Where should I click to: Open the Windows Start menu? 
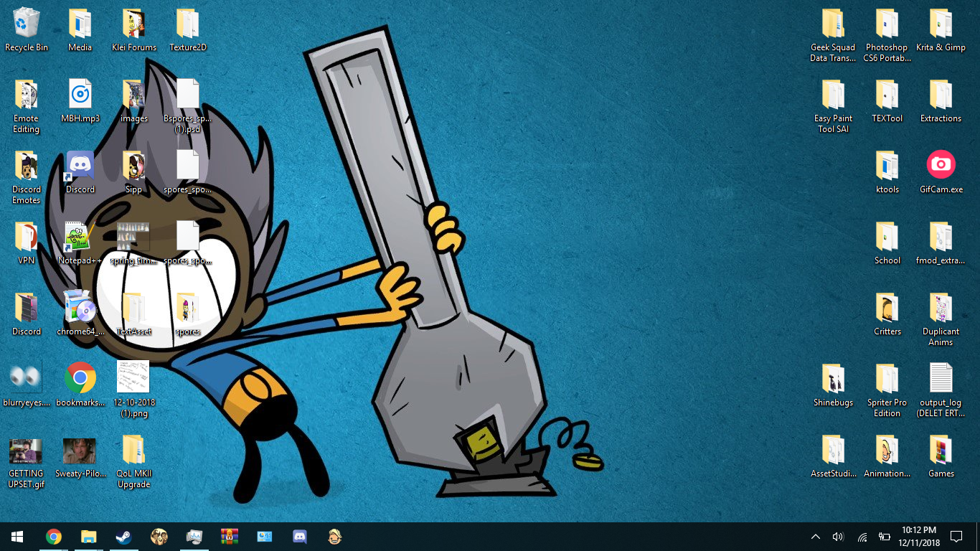tap(17, 537)
